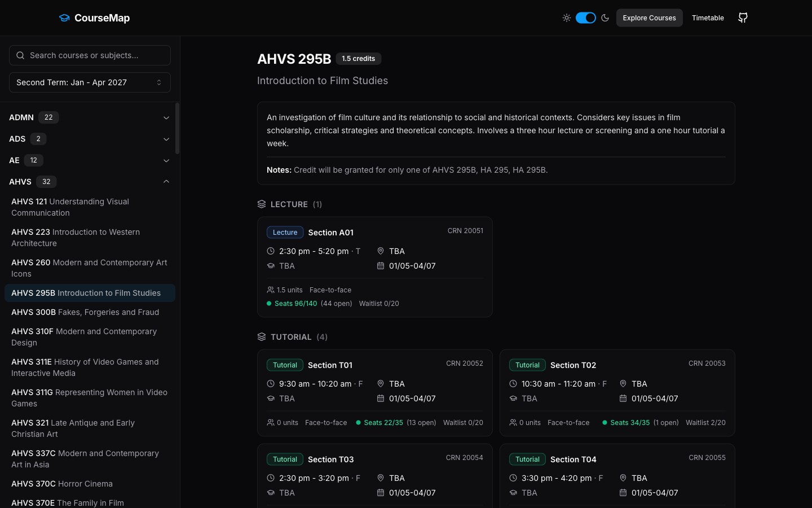The height and width of the screenshot is (508, 812).
Task: Click CRN 20051 text
Action: 465,231
